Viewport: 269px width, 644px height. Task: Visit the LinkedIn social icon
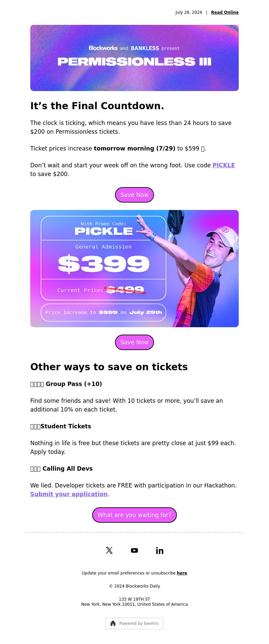(x=160, y=550)
